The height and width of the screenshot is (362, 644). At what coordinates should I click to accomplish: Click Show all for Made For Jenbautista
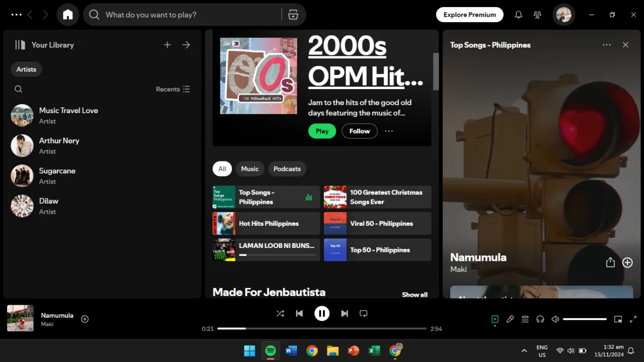(415, 295)
